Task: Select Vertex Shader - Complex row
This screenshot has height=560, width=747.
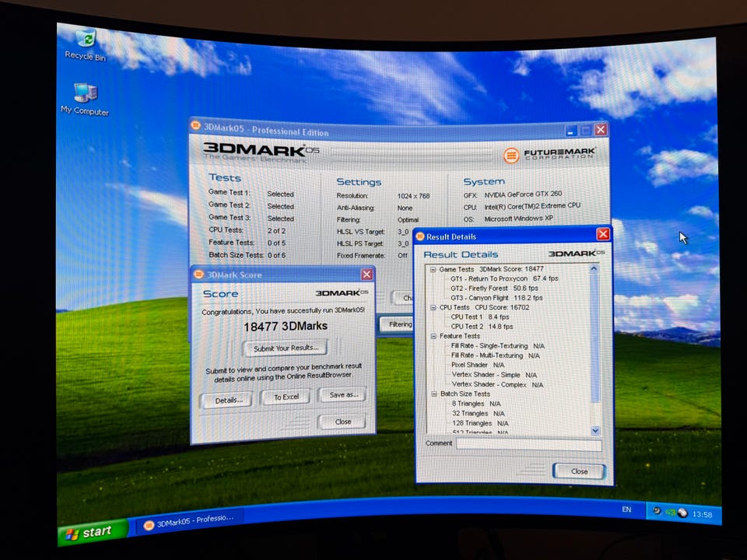Action: 497,384
